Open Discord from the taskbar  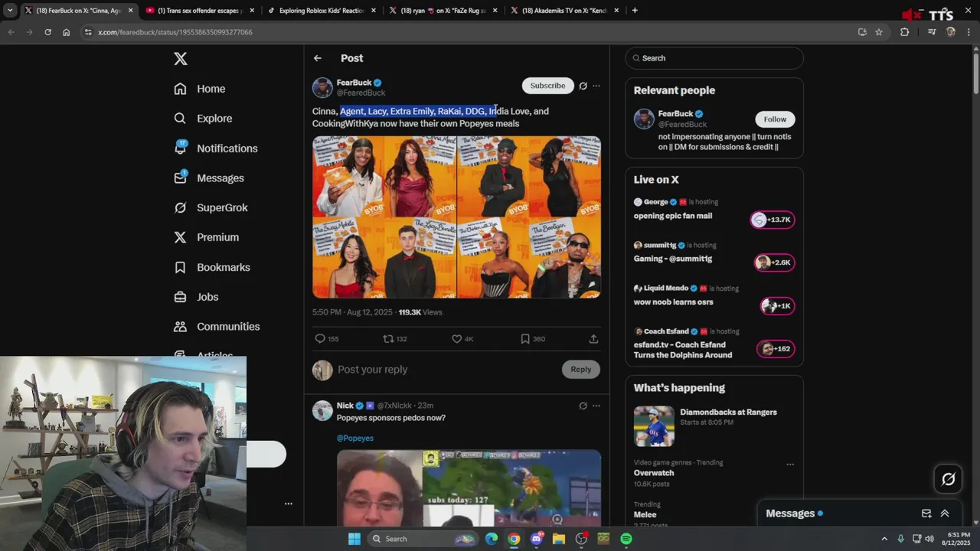click(x=537, y=539)
